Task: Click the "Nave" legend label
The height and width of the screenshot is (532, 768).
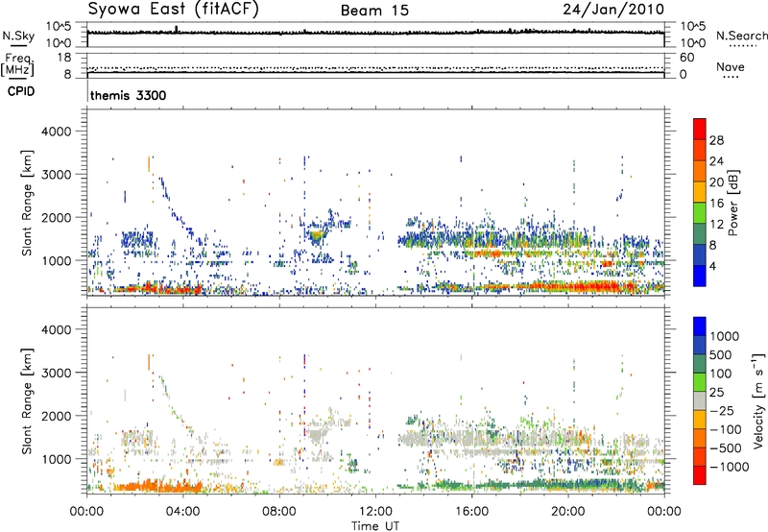Action: (x=730, y=67)
